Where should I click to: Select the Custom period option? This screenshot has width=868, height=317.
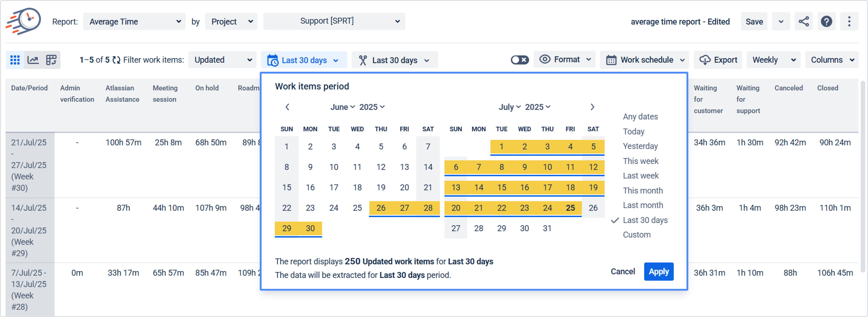pyautogui.click(x=636, y=235)
